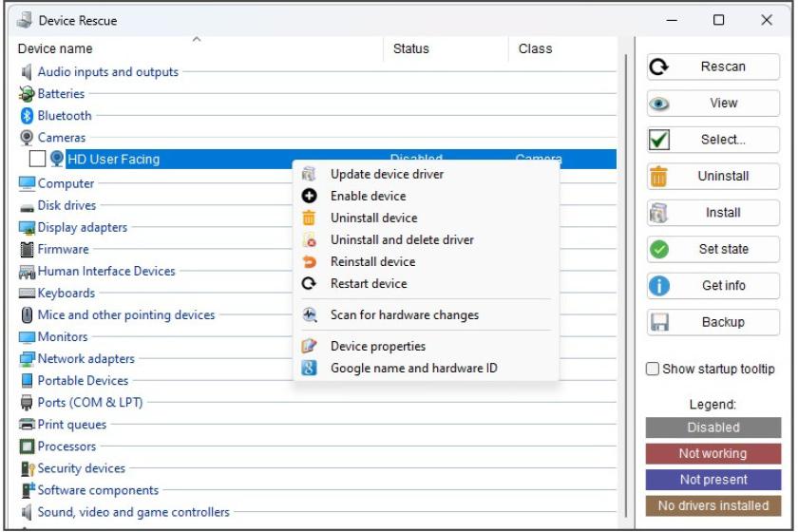The width and height of the screenshot is (798, 532).
Task: Click the Batteries category icon
Action: pos(27,94)
